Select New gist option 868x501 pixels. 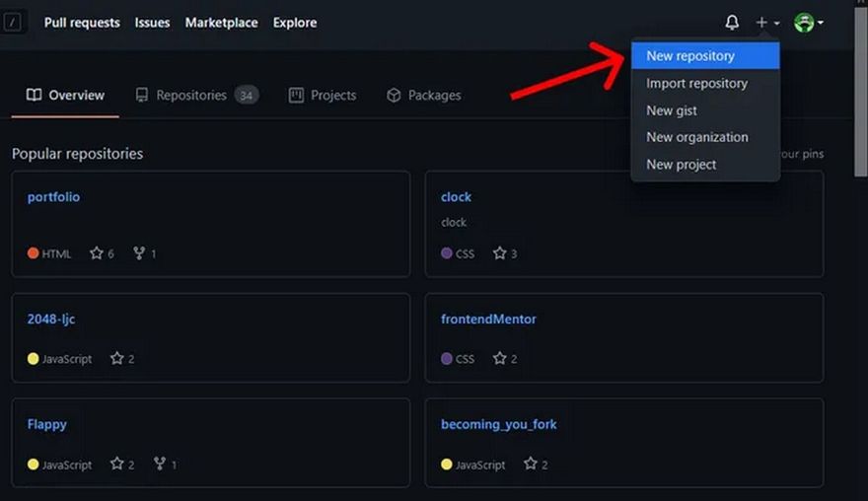pyautogui.click(x=672, y=110)
